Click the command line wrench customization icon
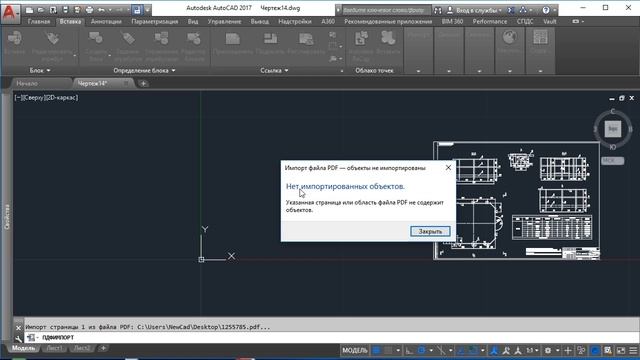Screen dimensions: 640x360 (x=18, y=338)
